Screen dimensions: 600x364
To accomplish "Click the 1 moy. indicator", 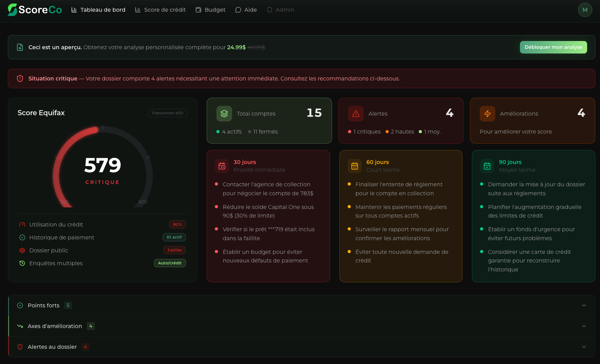I will click(x=430, y=132).
